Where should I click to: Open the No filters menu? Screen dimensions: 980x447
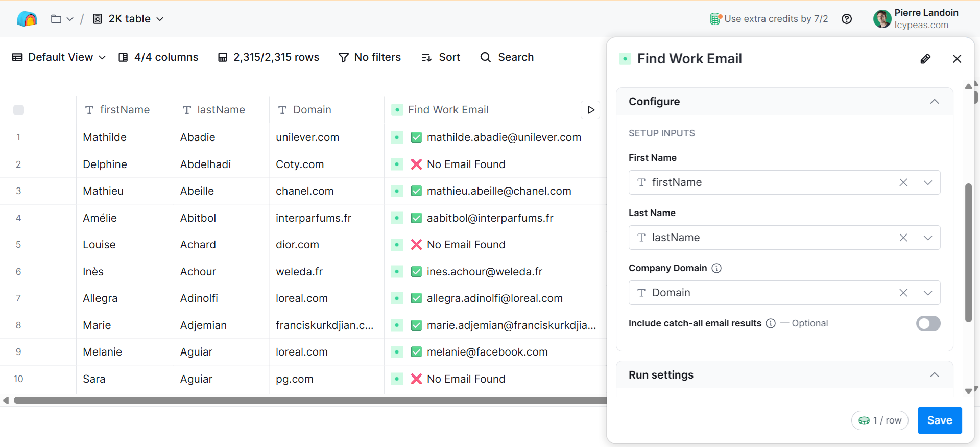370,57
